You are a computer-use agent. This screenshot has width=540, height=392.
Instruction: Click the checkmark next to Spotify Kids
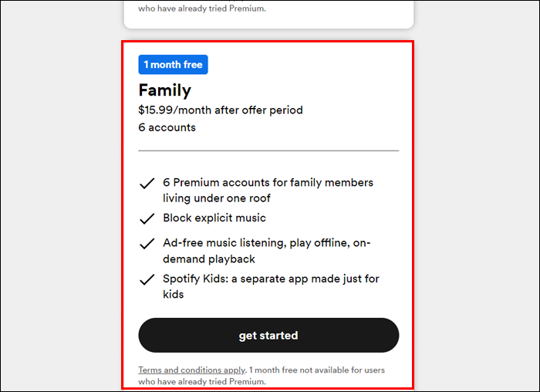click(x=147, y=279)
